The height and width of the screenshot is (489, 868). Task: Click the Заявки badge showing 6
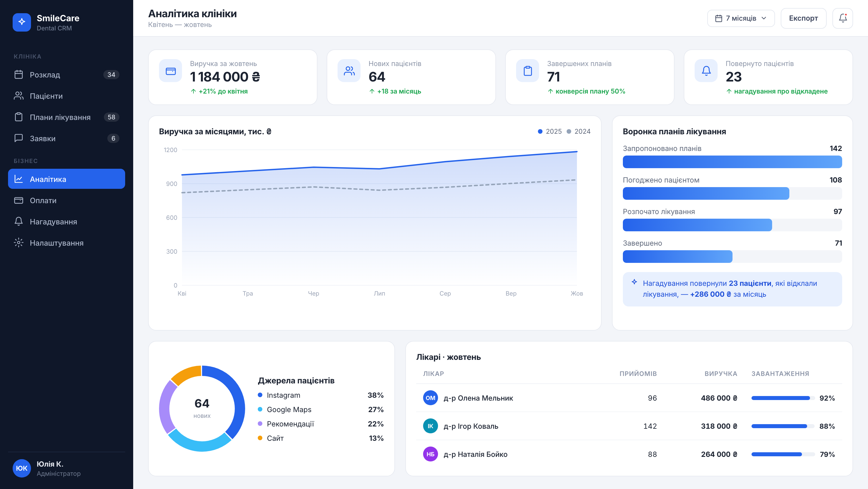(113, 138)
